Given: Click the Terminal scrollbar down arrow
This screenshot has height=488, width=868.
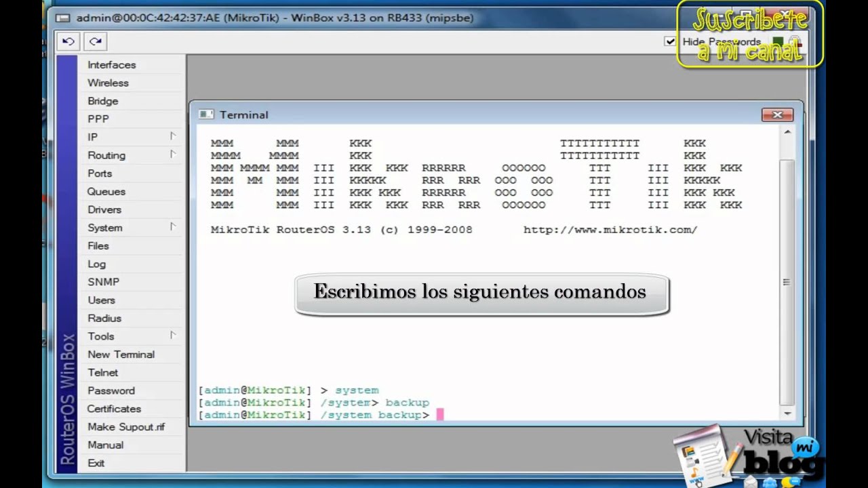Looking at the screenshot, I should [x=787, y=413].
